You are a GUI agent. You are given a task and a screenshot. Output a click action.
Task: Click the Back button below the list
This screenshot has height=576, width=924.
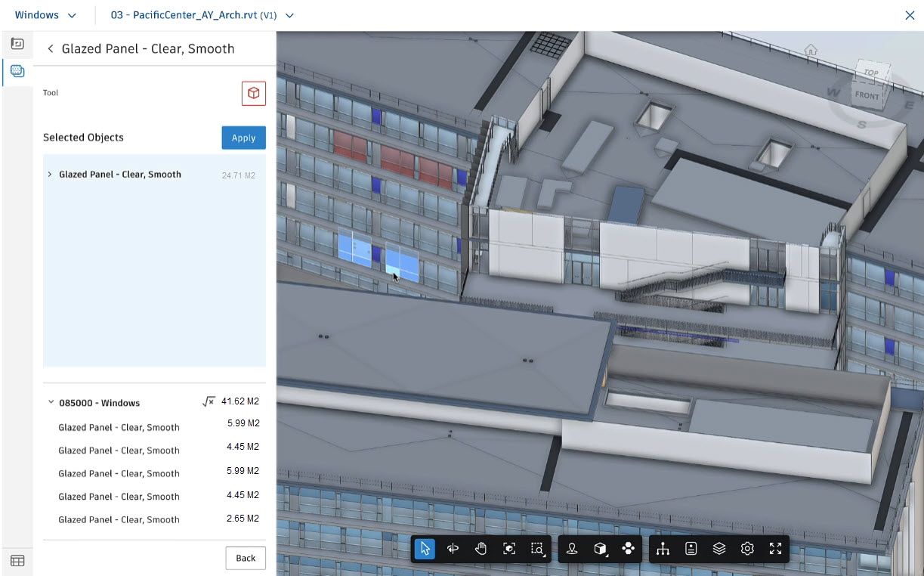point(246,558)
